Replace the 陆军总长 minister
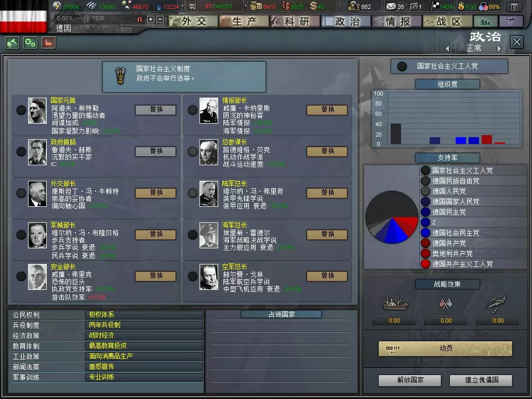This screenshot has width=532, height=399. coord(327,193)
